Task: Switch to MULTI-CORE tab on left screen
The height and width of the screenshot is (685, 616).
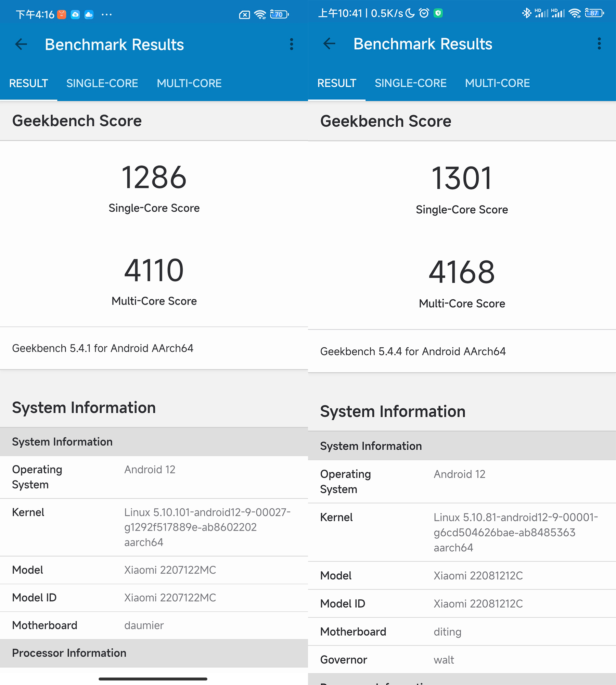Action: click(x=189, y=83)
